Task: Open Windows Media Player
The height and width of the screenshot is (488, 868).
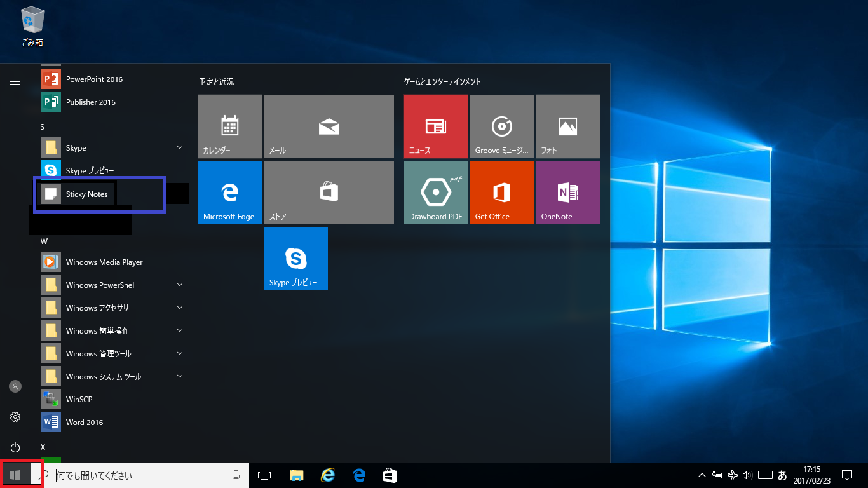Action: pyautogui.click(x=112, y=262)
